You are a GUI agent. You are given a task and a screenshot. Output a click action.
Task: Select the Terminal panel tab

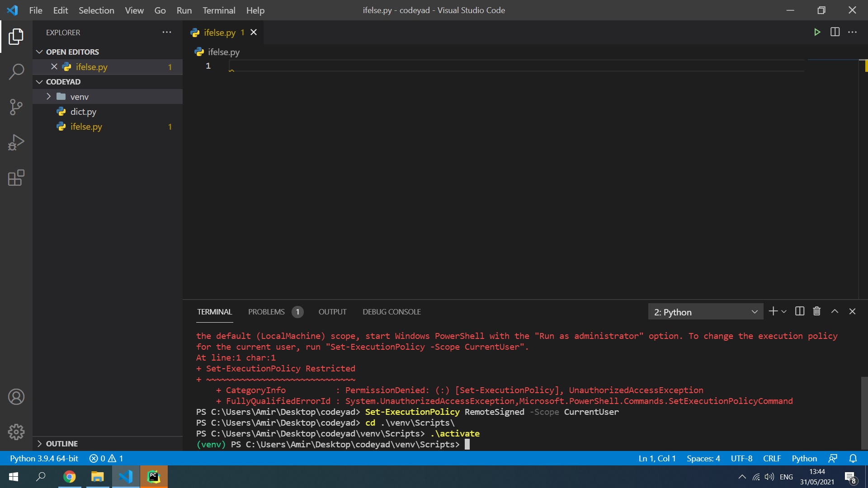tap(214, 312)
